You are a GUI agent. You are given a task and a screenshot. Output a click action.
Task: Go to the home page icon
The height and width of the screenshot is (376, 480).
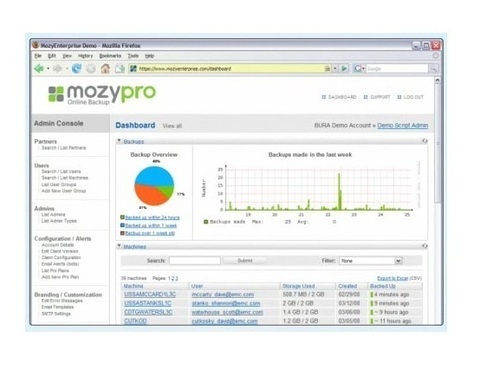pyautogui.click(x=105, y=69)
